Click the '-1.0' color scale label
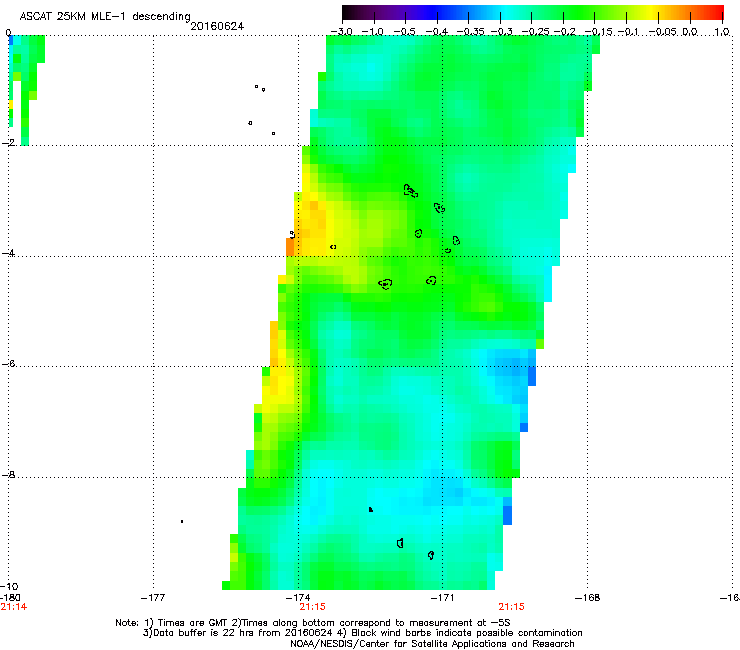 [x=372, y=32]
